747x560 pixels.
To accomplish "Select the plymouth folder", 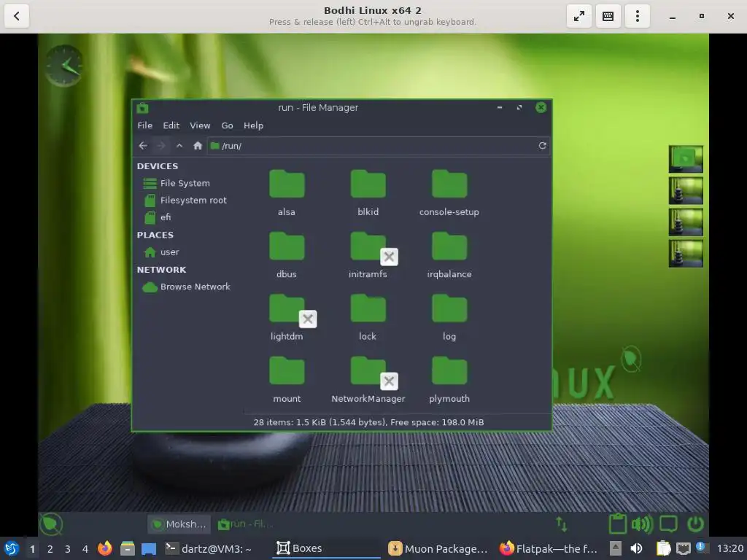I will (x=449, y=380).
